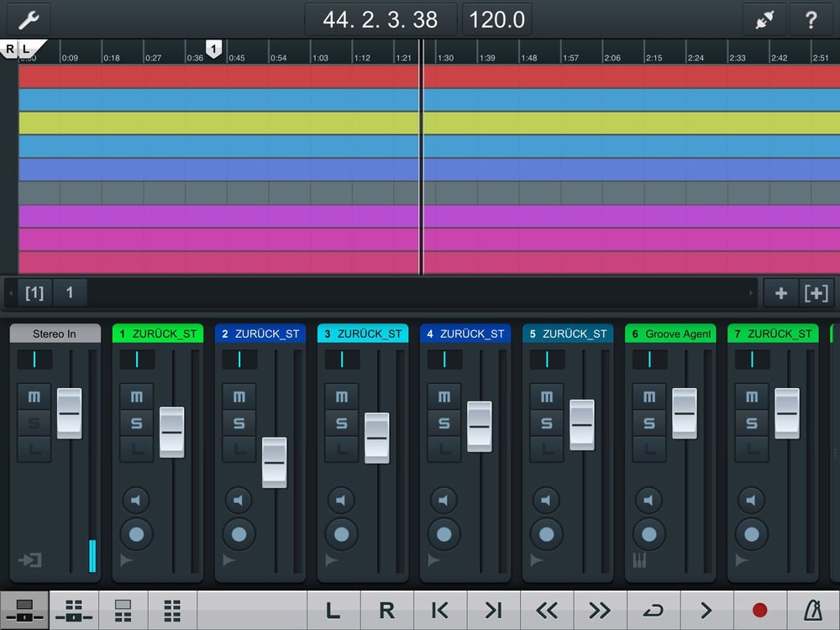Screen dimensions: 840x630
Task: Record-arm channel 5 ZURÜCK_ST
Action: coord(547,534)
